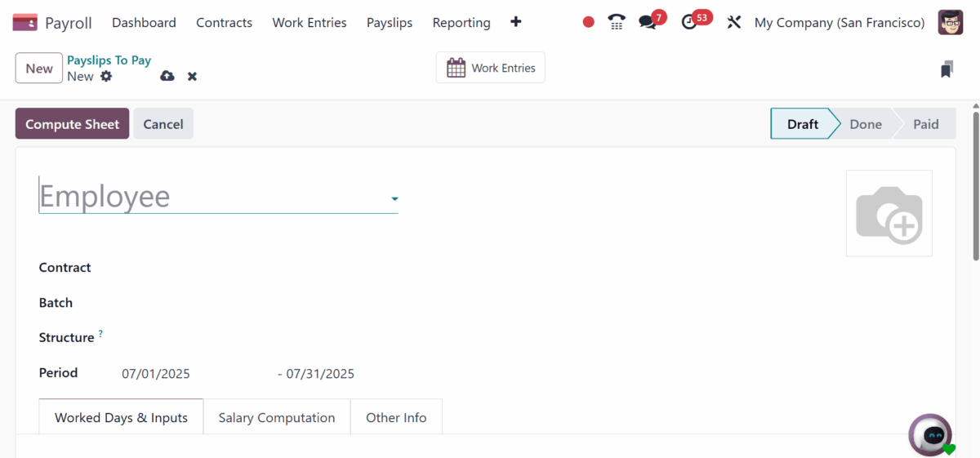Open activities clock icon showing 53
The width and height of the screenshot is (980, 458).
(x=690, y=22)
